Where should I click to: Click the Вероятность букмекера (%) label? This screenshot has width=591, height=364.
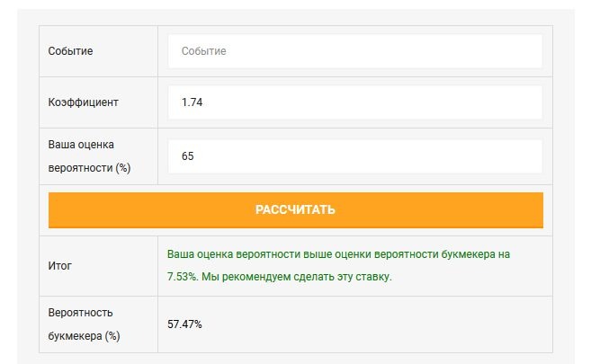(85, 324)
